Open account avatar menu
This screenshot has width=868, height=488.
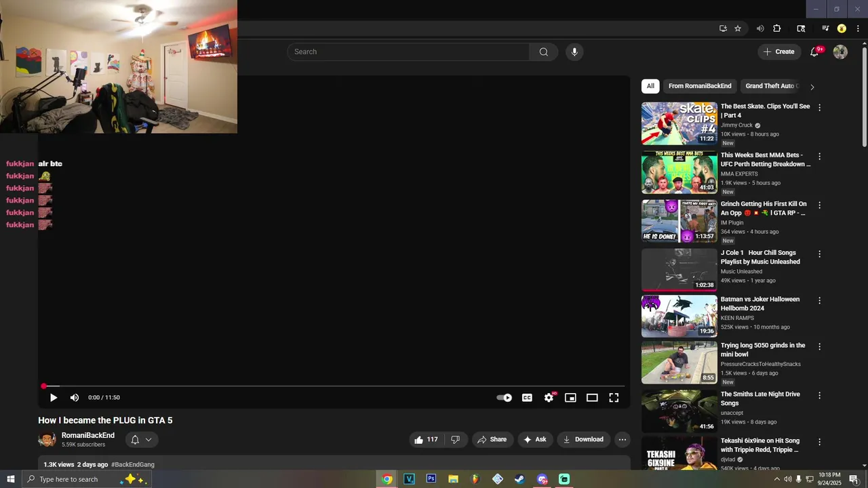840,52
